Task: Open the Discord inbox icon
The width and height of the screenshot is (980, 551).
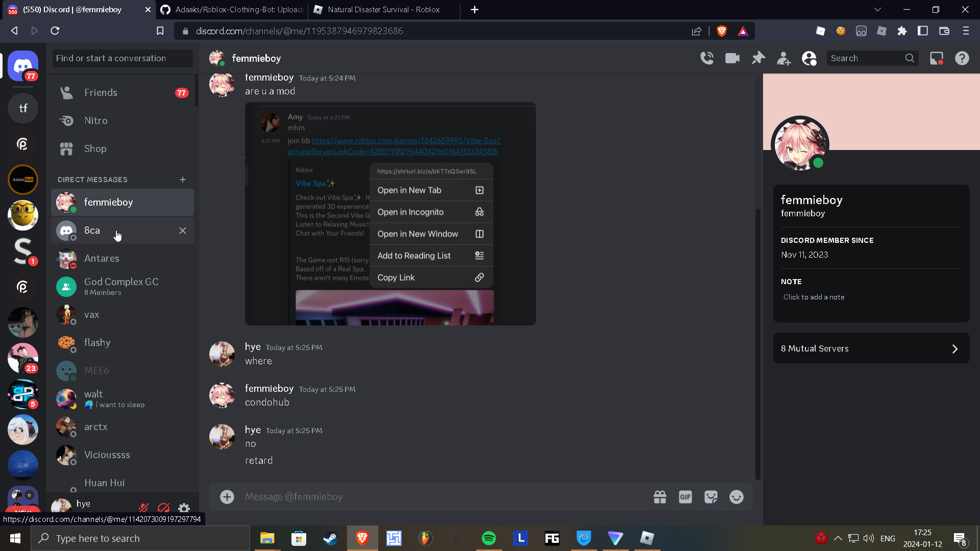Action: click(937, 58)
